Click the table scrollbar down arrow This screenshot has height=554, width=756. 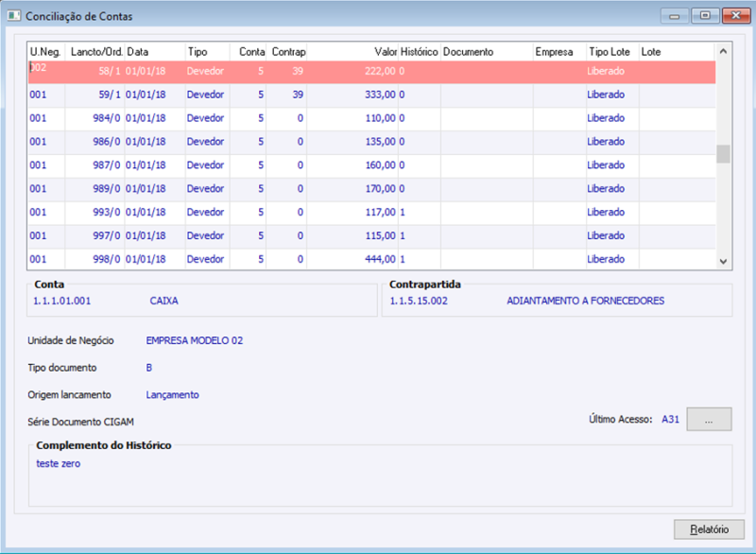pos(723,261)
